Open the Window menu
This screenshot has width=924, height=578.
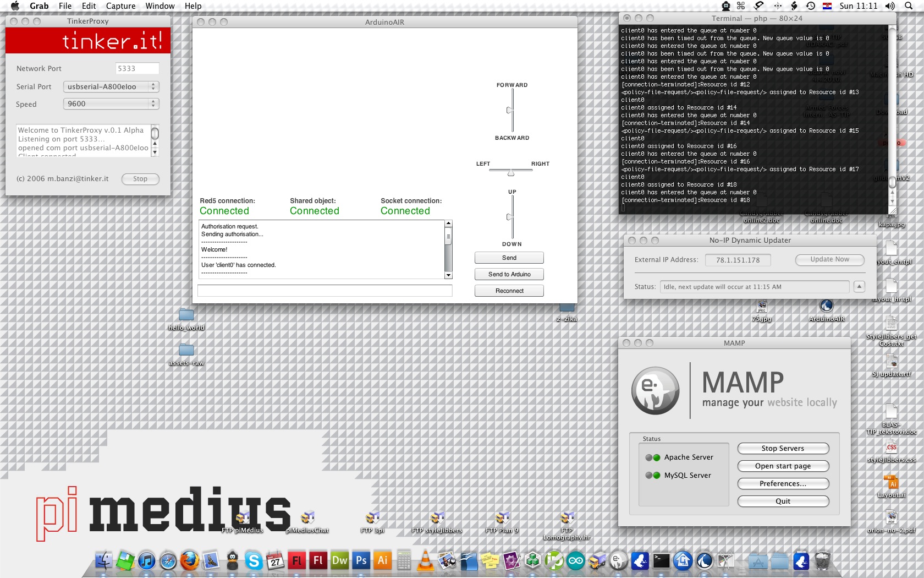coord(160,6)
